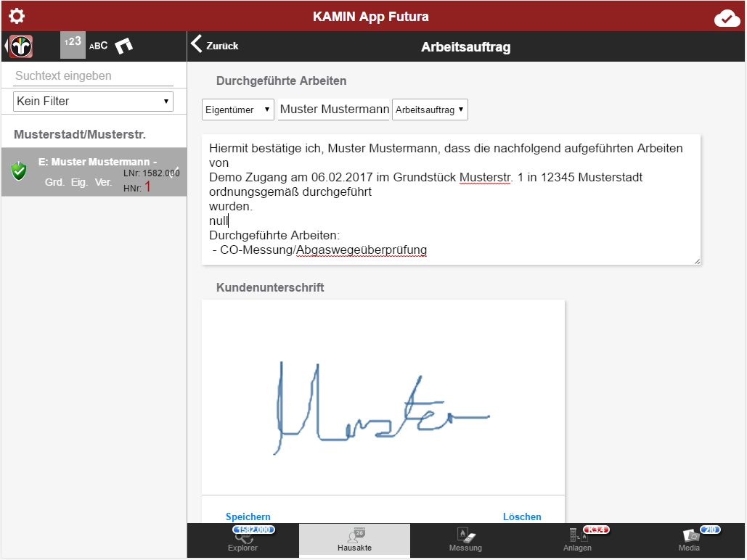Image resolution: width=747 pixels, height=560 pixels.
Task: Switch to alphabetical ABC sorting
Action: [99, 46]
